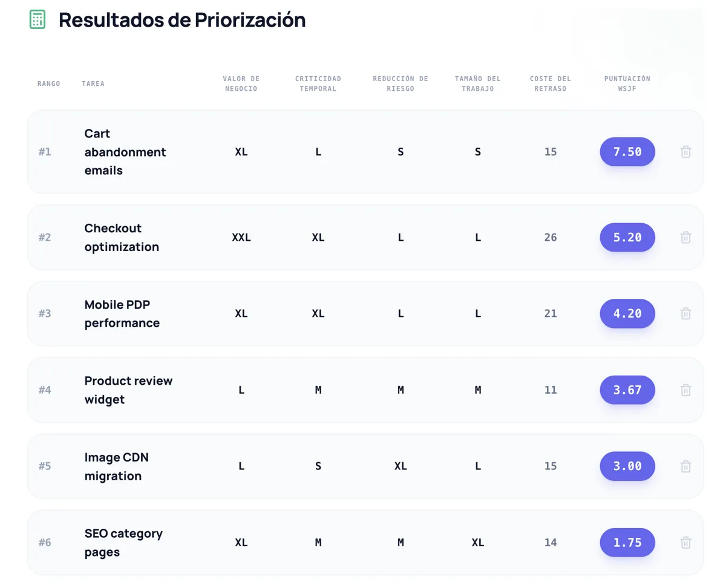
Task: Remove Image CDN migration with the trash icon
Action: point(685,466)
